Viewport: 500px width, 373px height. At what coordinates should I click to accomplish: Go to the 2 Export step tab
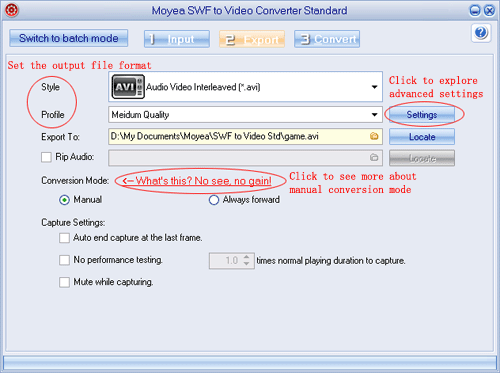coord(252,39)
